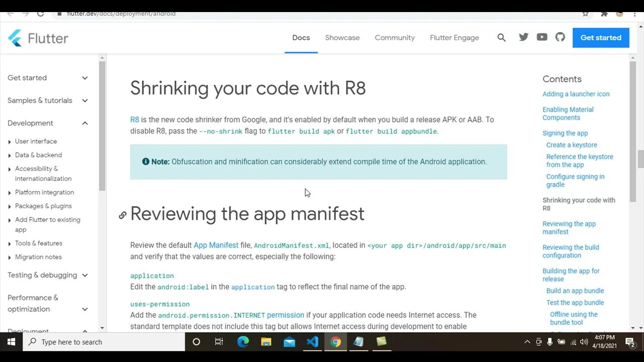Viewport: 644px width, 362px height.
Task: Jump to Building the app for release
Action: tap(571, 275)
